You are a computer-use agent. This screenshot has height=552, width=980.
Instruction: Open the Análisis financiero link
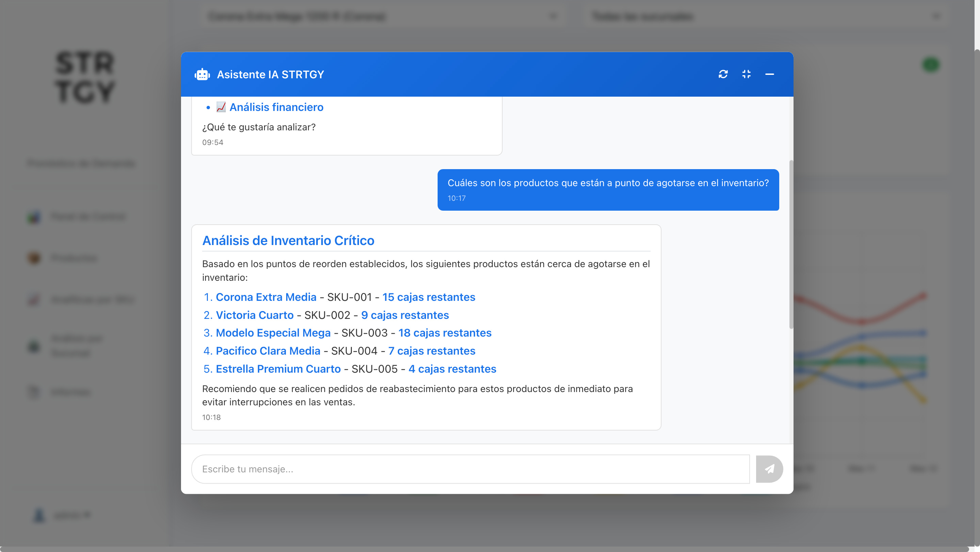pyautogui.click(x=276, y=107)
